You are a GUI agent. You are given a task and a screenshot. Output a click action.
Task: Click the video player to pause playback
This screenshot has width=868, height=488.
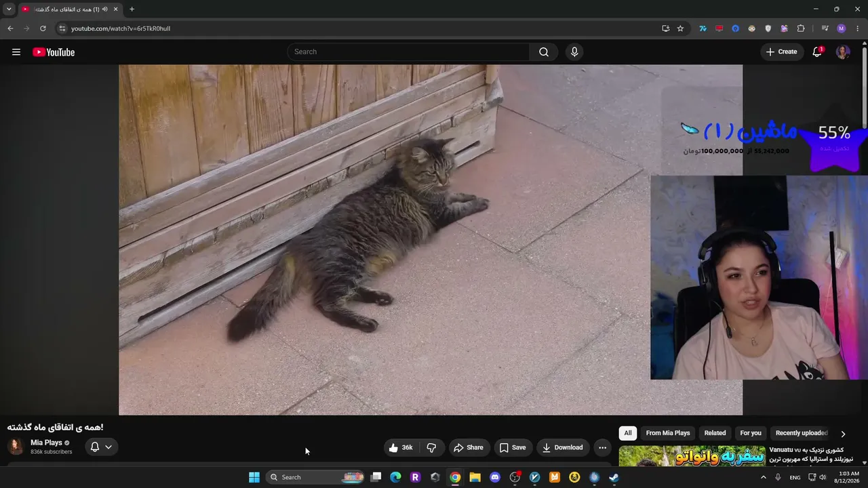(x=431, y=240)
